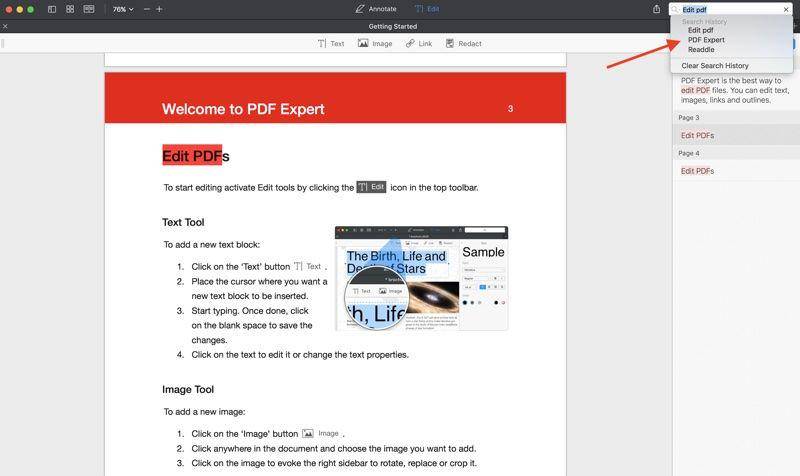The height and width of the screenshot is (476, 800).
Task: Choose 'Readdle' from search history
Action: point(701,49)
